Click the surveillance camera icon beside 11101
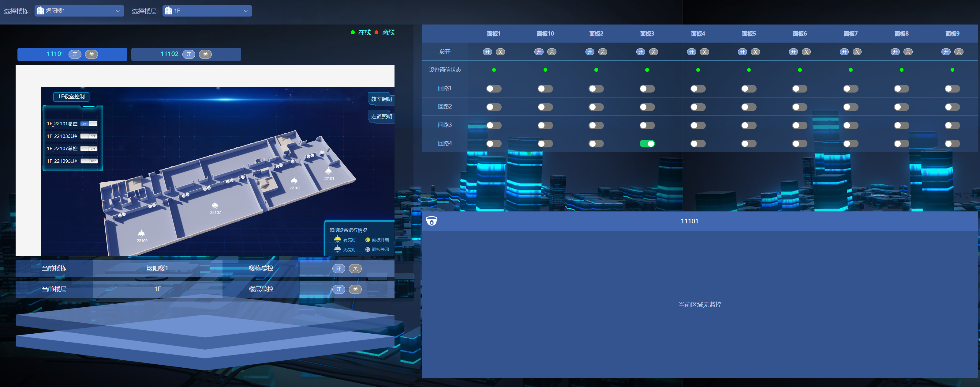 click(432, 221)
